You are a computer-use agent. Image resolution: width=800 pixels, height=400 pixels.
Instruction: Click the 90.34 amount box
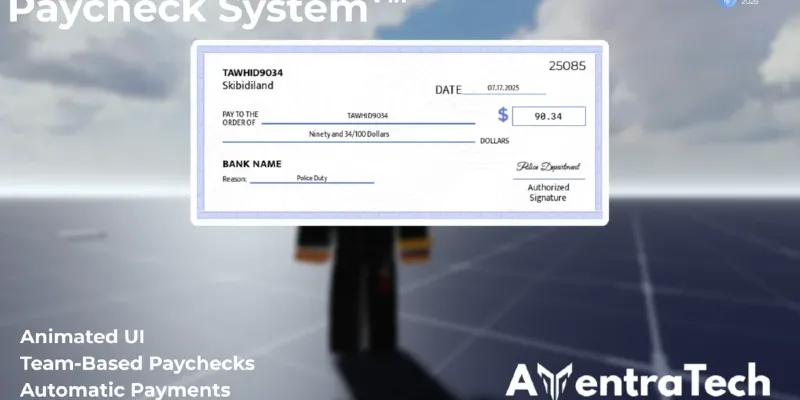coord(548,116)
